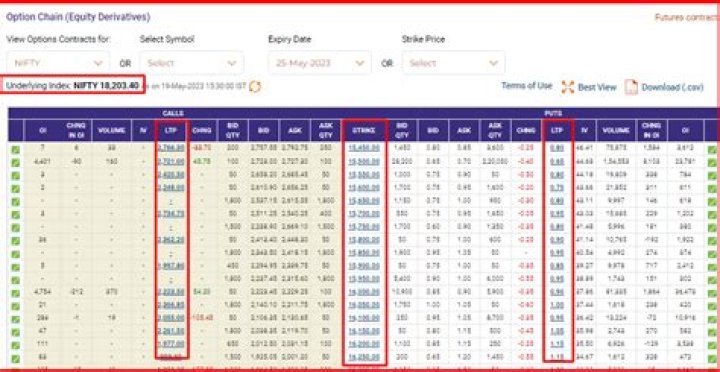Open the NIFTY options contracts dropdown
This screenshot has height=372, width=720.
[58, 63]
